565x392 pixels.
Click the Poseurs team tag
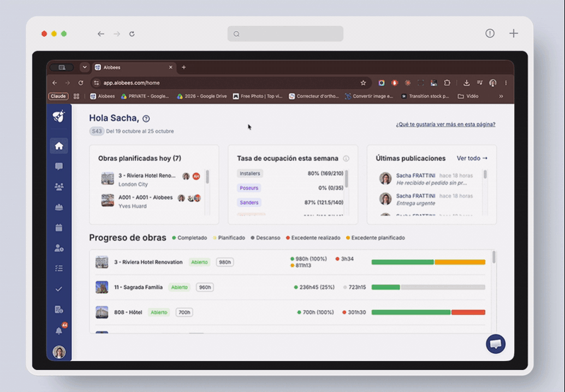[249, 188]
